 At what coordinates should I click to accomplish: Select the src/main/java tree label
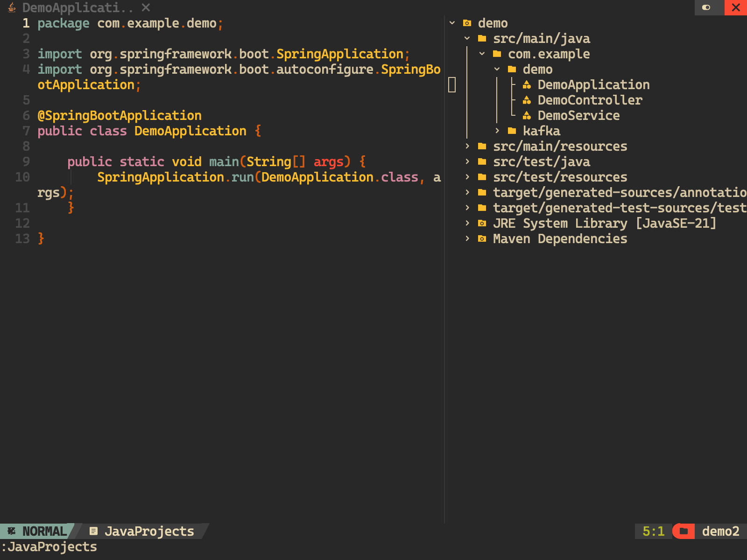point(542,38)
